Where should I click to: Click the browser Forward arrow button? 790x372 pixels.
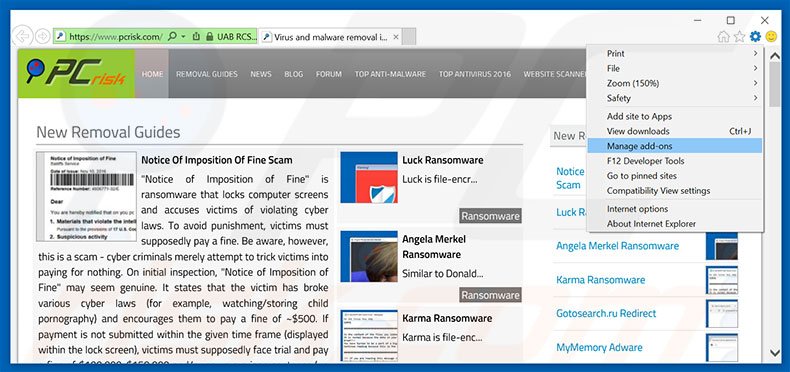tap(42, 36)
